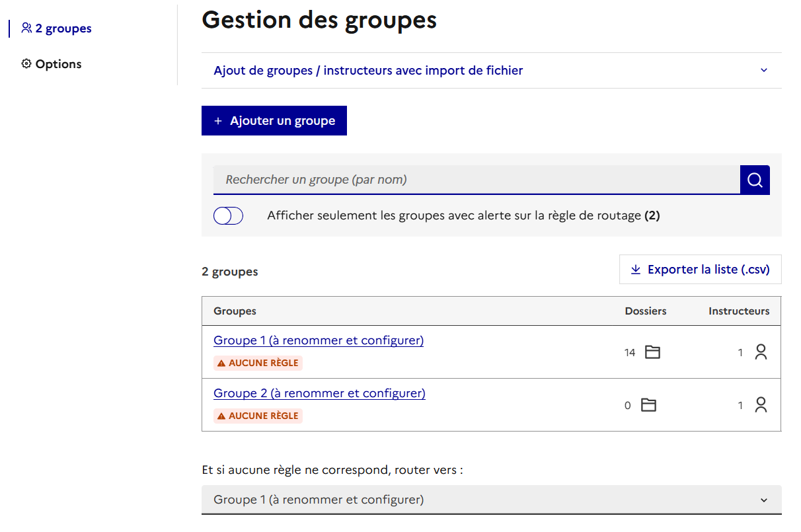Viewport: 801px width, 532px height.
Task: Click the warning icon on Groupe 1 badge
Action: coord(221,363)
